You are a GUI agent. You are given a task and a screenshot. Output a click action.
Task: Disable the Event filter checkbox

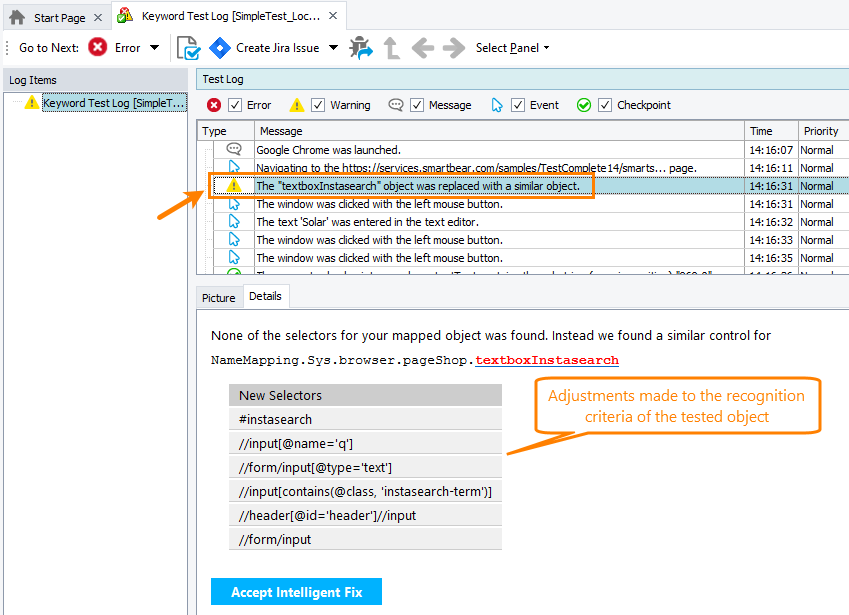[x=518, y=105]
